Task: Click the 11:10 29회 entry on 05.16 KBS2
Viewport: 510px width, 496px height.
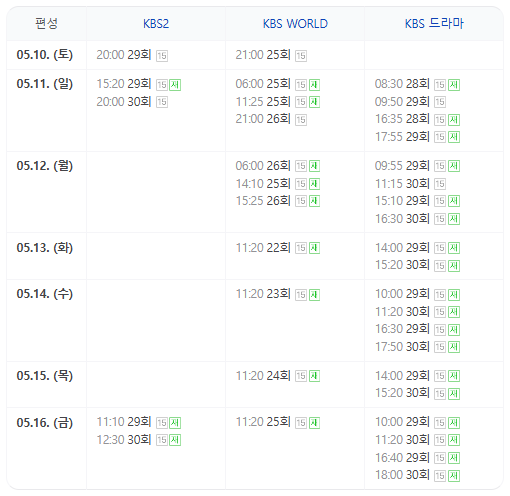Action: [x=124, y=422]
